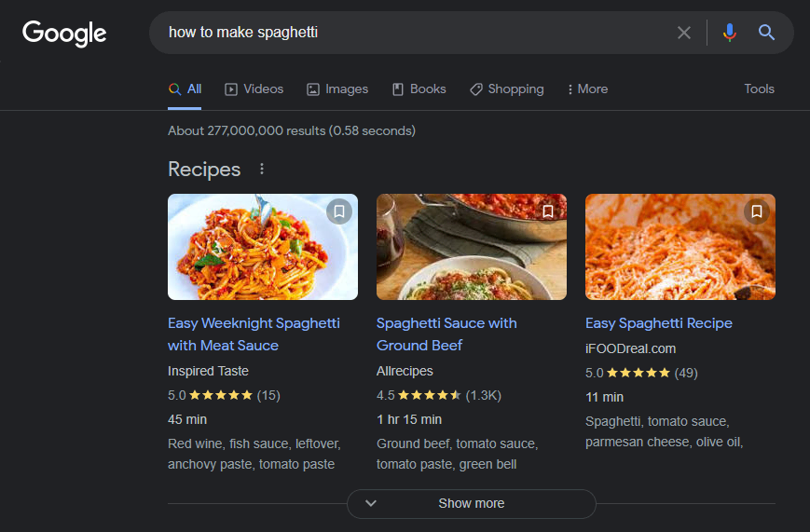Screen dimensions: 810x532
Task: Switch to the Books tab
Action: [419, 89]
